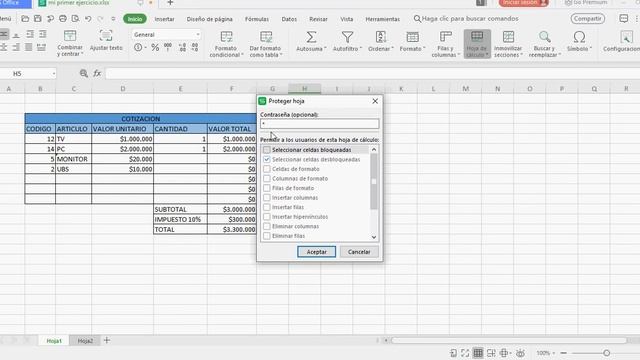The height and width of the screenshot is (360, 640).
Task: Enable Eliminar columnas checkbox
Action: [267, 226]
